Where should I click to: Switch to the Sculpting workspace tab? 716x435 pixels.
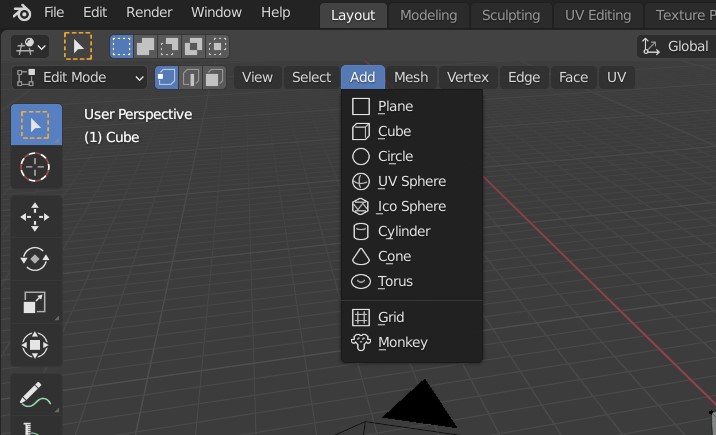[x=510, y=15]
